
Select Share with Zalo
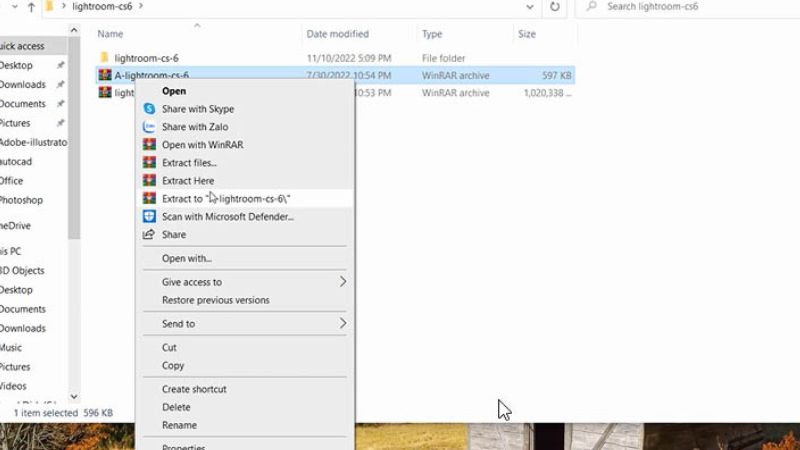pos(195,127)
